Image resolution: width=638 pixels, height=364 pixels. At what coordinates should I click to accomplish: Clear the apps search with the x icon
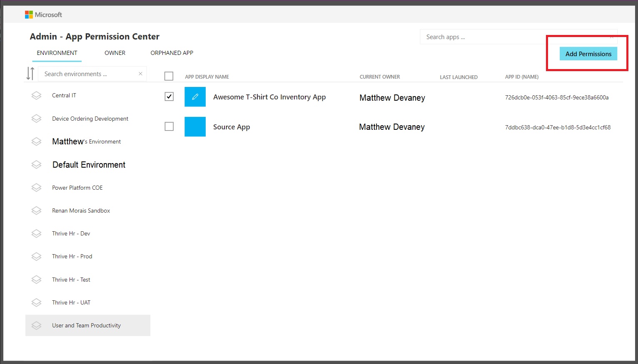click(x=612, y=37)
